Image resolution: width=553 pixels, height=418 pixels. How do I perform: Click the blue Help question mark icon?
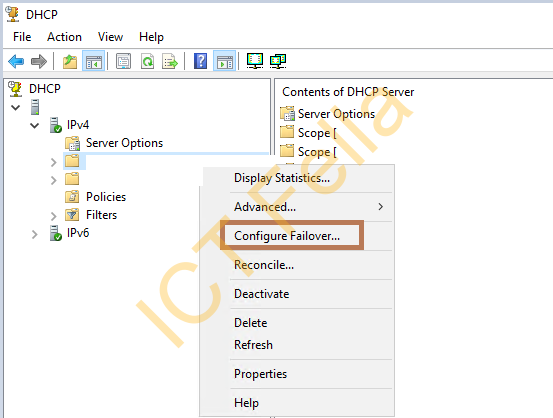[201, 61]
